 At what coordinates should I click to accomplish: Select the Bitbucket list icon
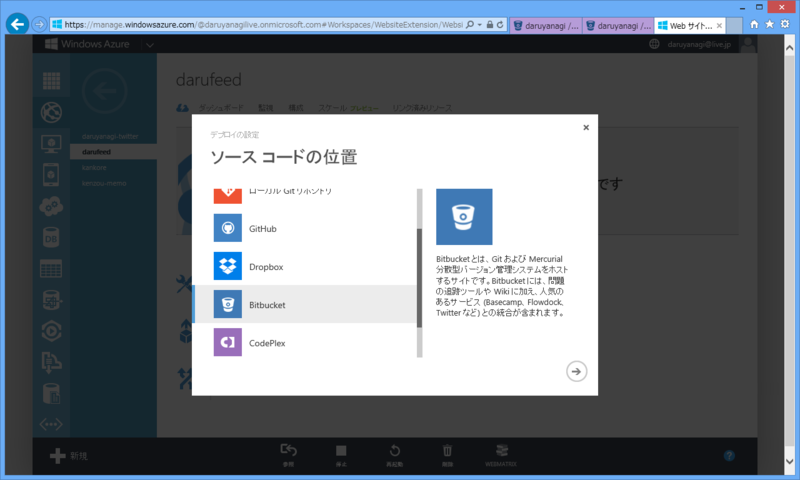point(228,304)
